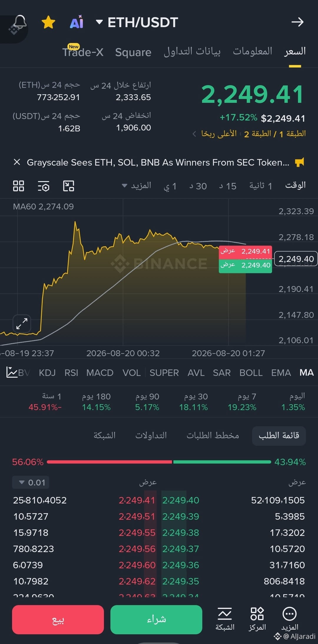Tap the 2,249.40 current price label on chart
The width and height of the screenshot is (318, 644).
[x=296, y=259]
